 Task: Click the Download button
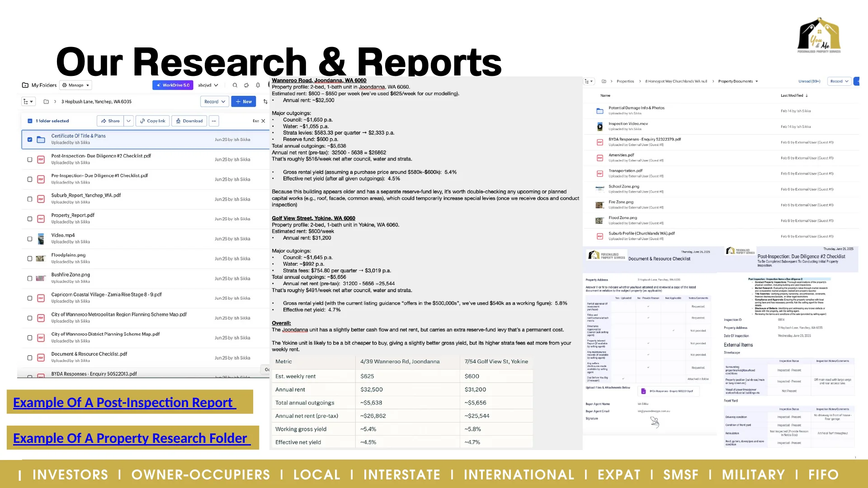tap(189, 121)
